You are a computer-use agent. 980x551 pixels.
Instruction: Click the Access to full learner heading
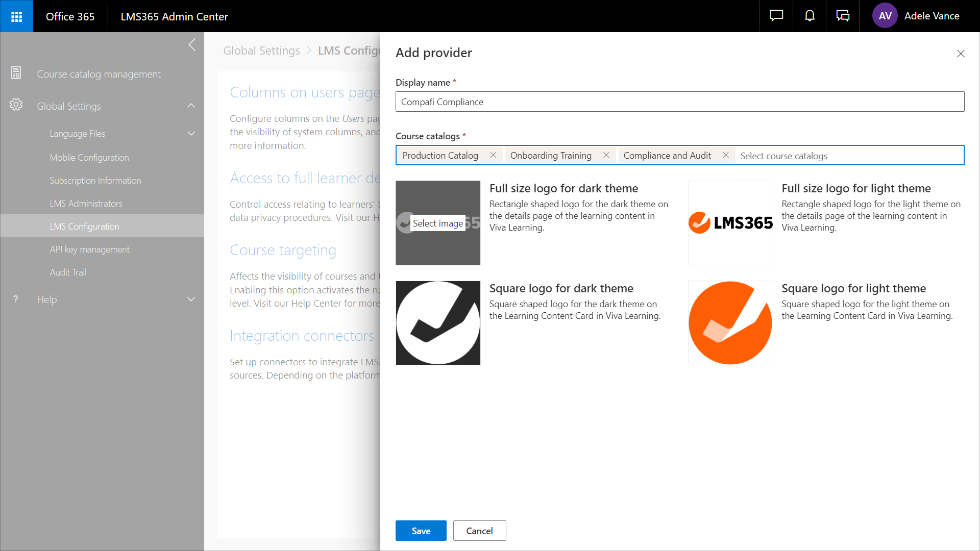click(305, 178)
